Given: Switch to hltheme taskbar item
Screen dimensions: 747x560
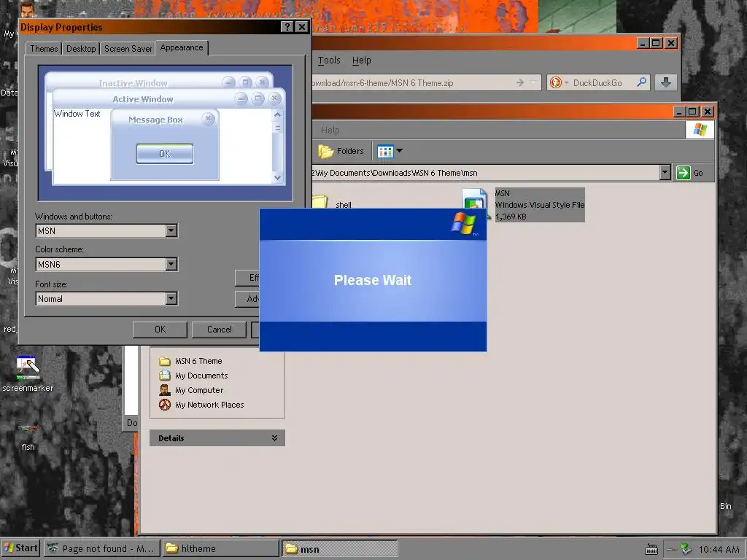Looking at the screenshot, I should pos(220,548).
